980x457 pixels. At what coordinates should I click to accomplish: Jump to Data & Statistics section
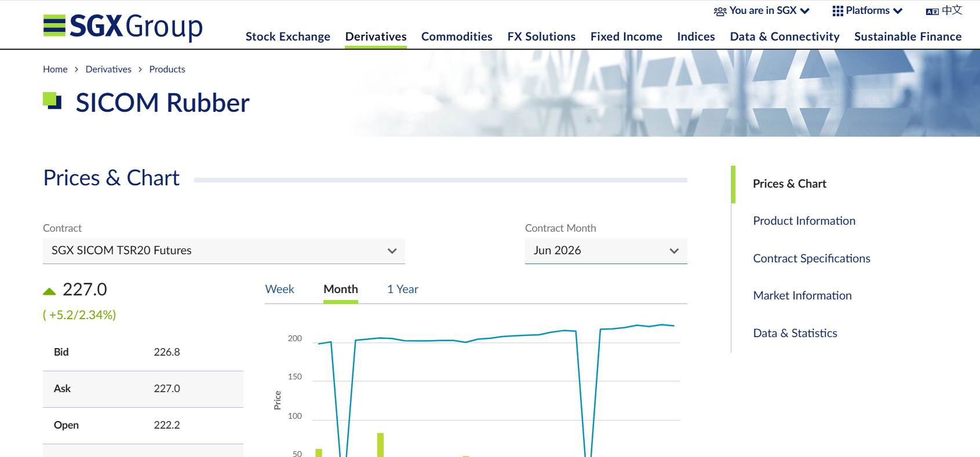(795, 333)
